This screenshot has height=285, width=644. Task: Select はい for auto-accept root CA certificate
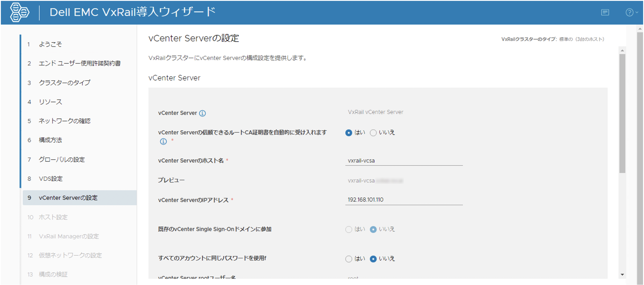(349, 133)
